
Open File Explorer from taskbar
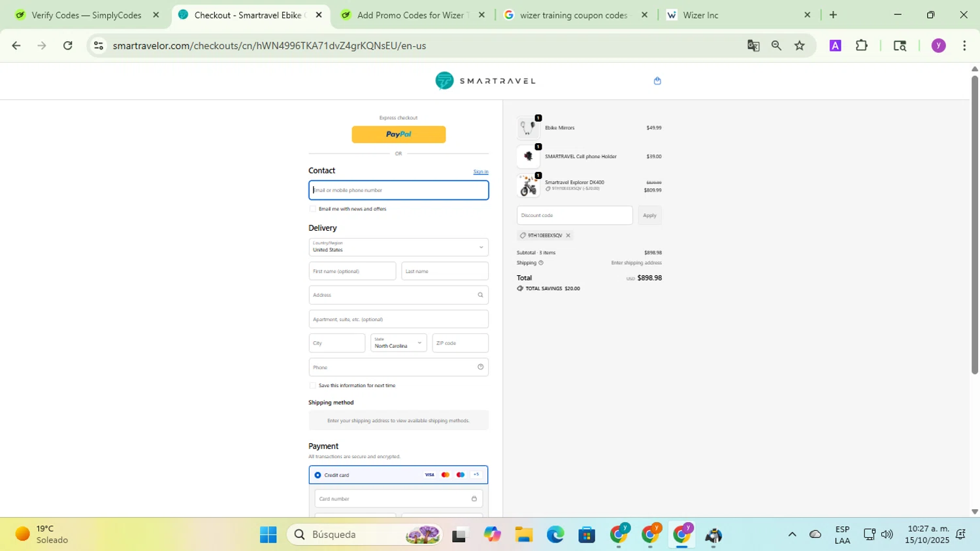tap(523, 535)
